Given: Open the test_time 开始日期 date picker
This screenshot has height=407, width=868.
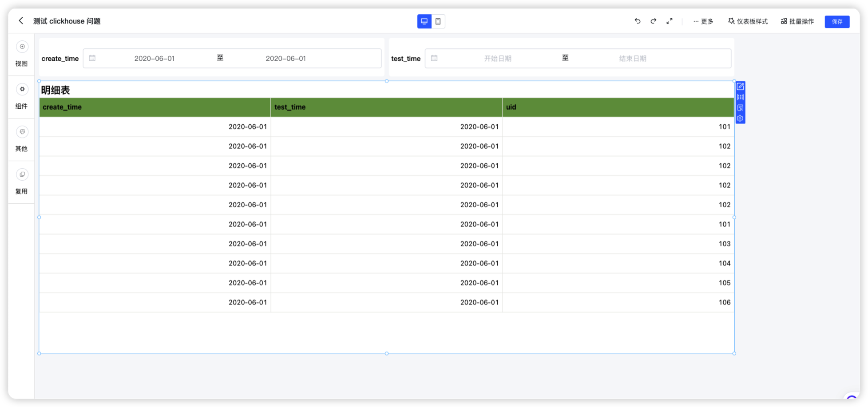Looking at the screenshot, I should [498, 58].
